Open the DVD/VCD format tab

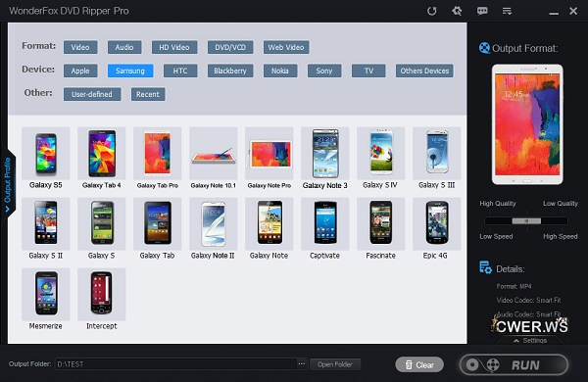pos(230,47)
